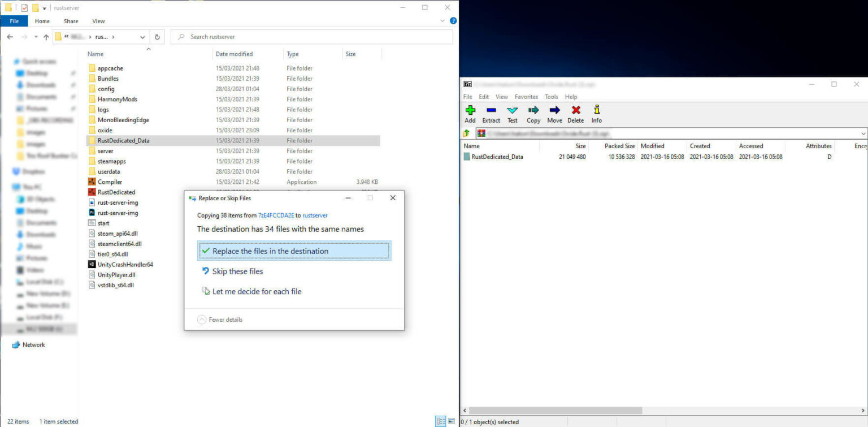The height and width of the screenshot is (427, 868).
Task: Click the Delete icon in 7-Zip
Action: coord(575,114)
